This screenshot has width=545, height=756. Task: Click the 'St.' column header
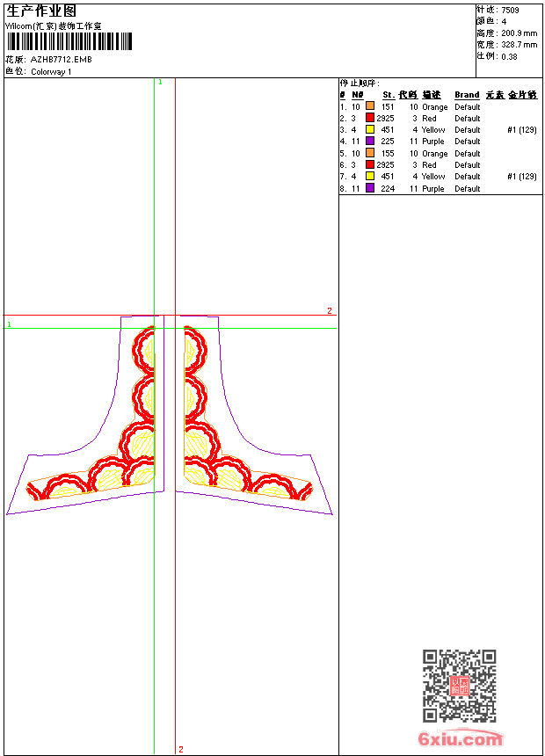(x=388, y=95)
